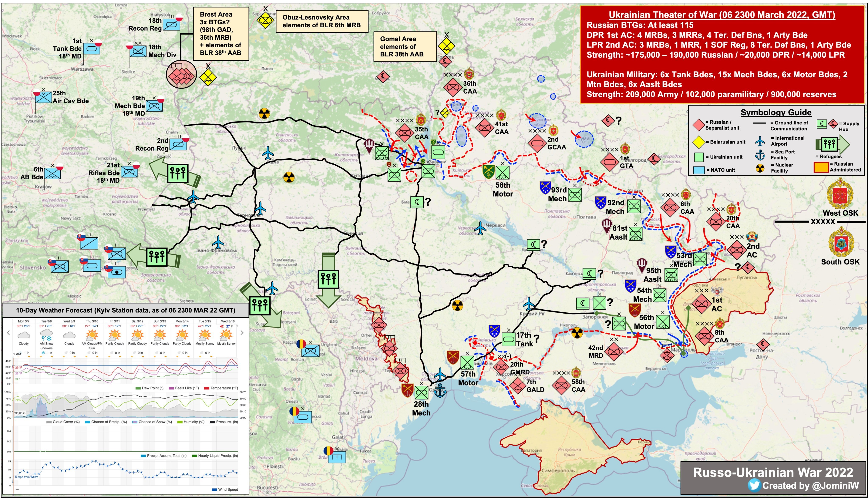The image size is (868, 498).
Task: Click the Symbology Guide heading
Action: pos(776,113)
